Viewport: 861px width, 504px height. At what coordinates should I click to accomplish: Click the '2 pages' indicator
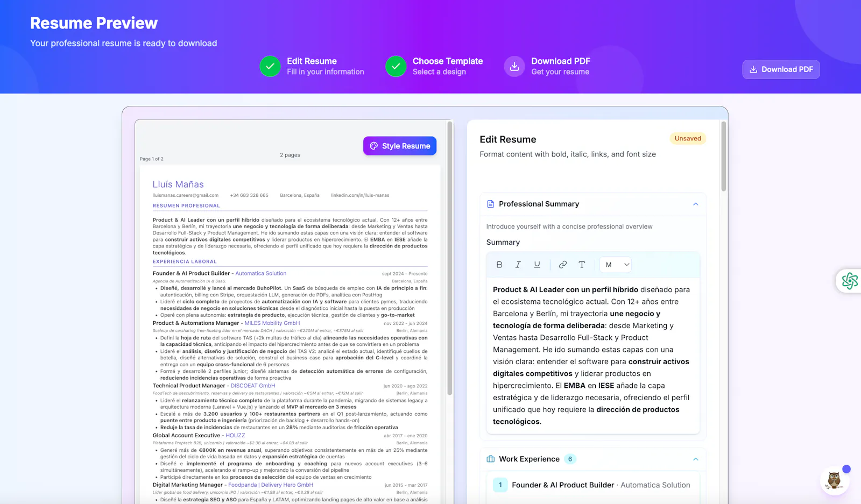(x=290, y=155)
